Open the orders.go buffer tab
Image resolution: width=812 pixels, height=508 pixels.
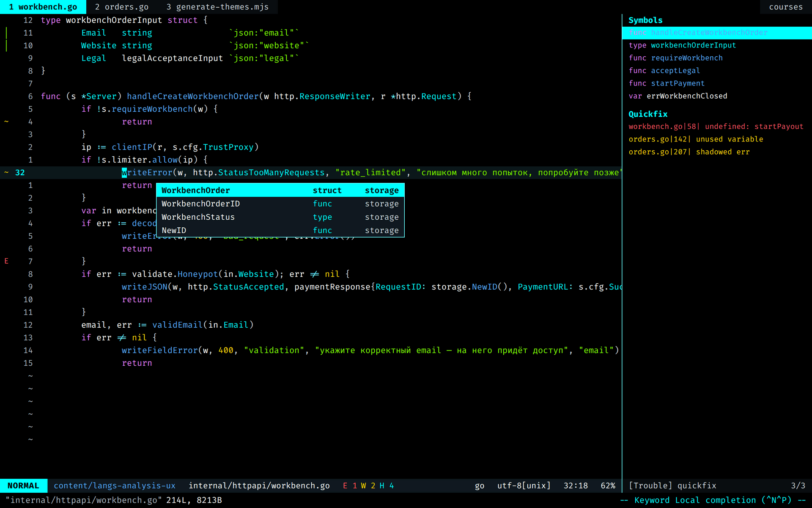pos(121,7)
